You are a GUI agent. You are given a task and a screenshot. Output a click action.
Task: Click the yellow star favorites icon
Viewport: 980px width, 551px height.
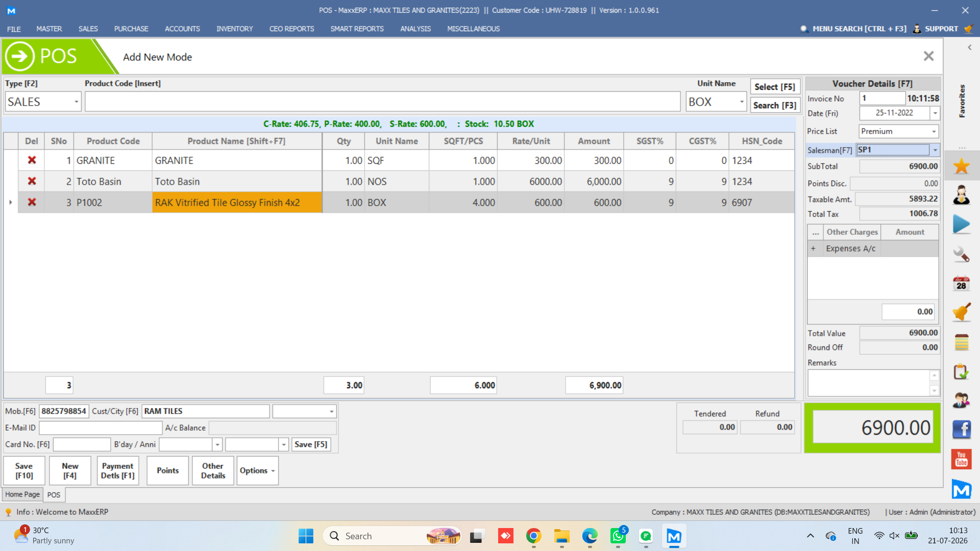(x=961, y=166)
